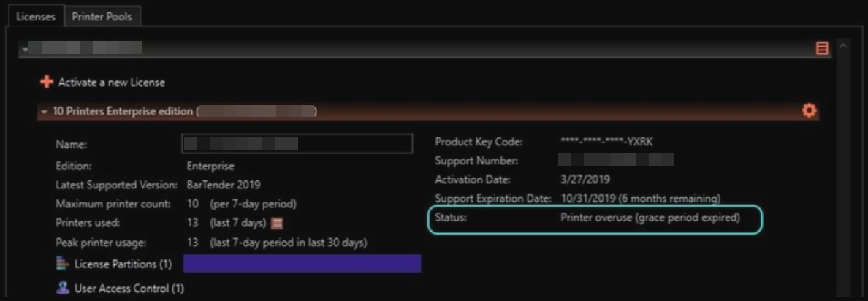Select the Printer overuse status text
868x301 pixels.
coord(650,218)
